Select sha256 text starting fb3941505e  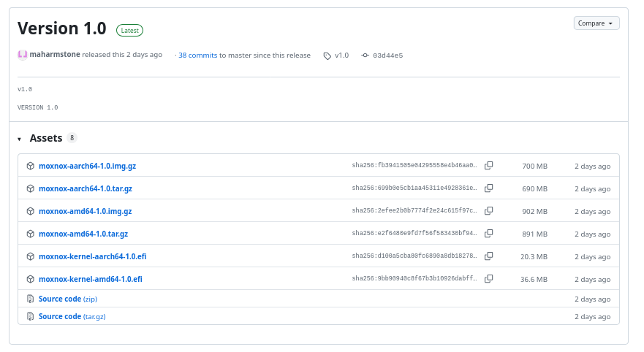pos(414,165)
